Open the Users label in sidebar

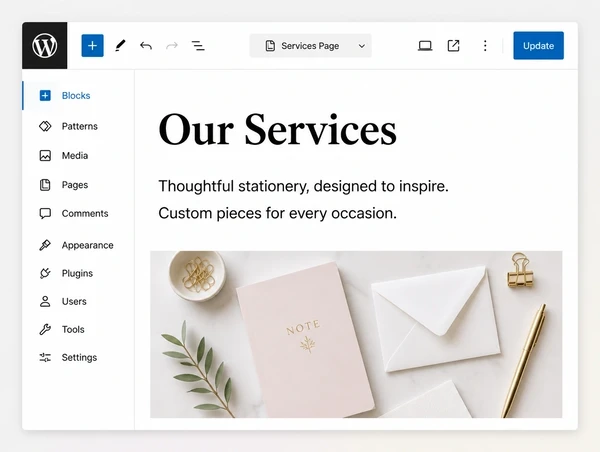click(74, 301)
